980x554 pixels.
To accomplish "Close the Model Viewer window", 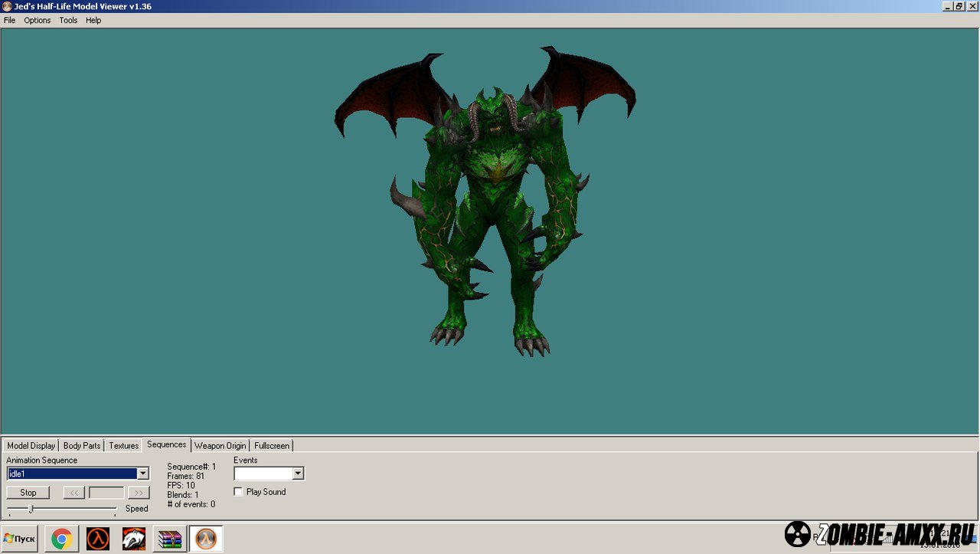I will (973, 6).
